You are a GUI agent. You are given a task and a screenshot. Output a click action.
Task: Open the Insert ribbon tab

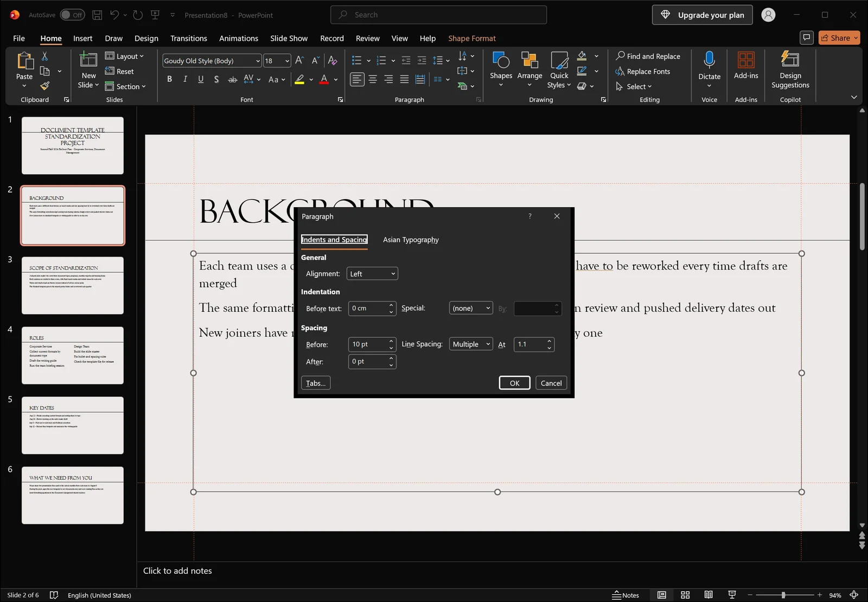82,38
